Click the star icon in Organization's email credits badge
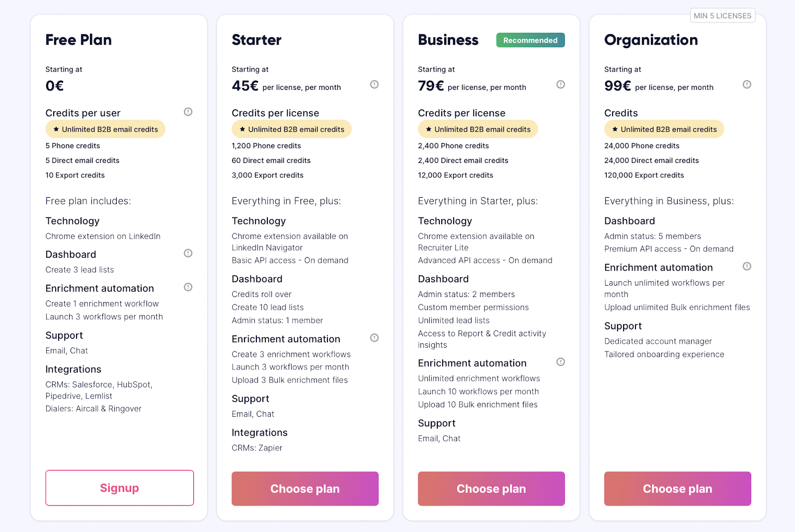 615,129
